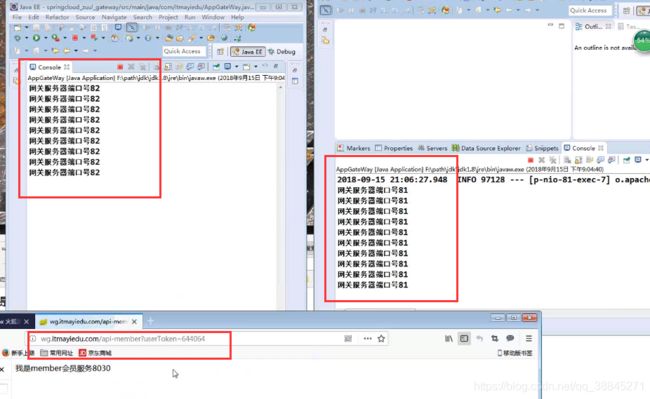This screenshot has width=650, height=399.
Task: Open Navigate menu in left Eclipse window
Action: click(114, 17)
